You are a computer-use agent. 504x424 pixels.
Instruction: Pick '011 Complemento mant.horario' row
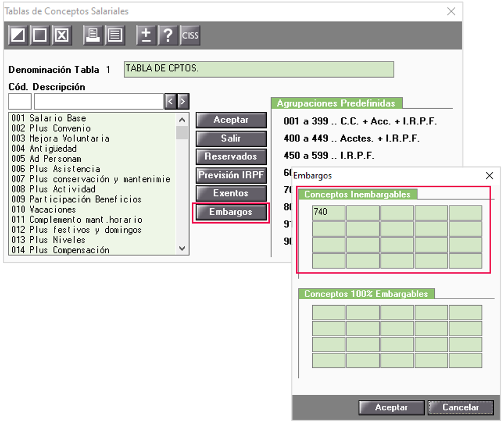tap(92, 219)
